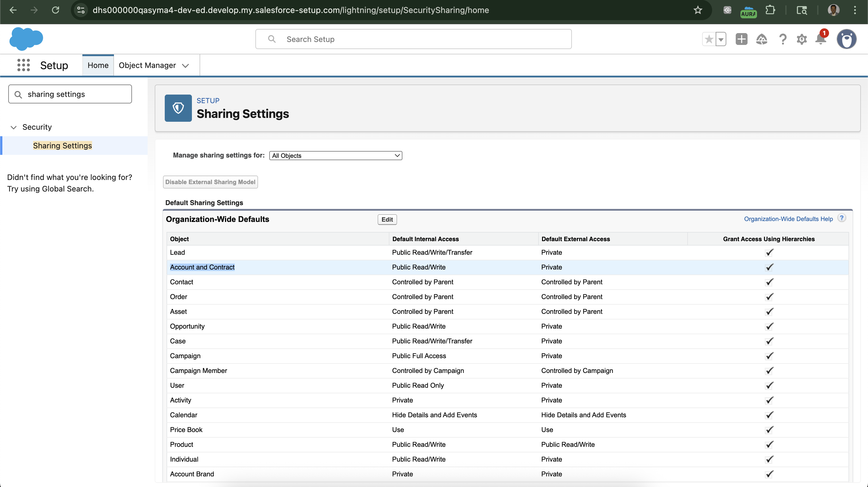Click Lead hierarchy access checkmark
Image resolution: width=868 pixels, height=487 pixels.
(x=769, y=252)
